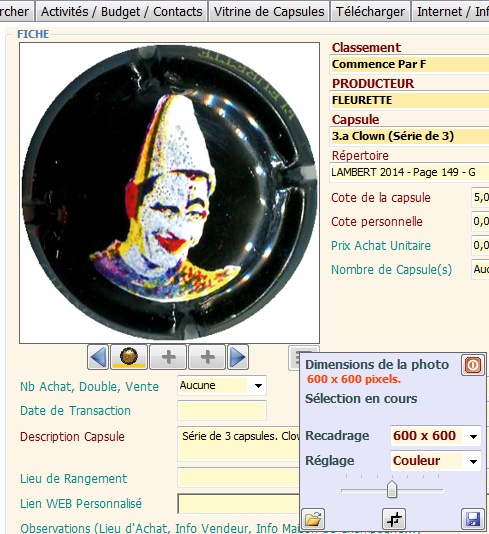
Task: Adjust the Couleur slider handle
Action: coord(392,489)
